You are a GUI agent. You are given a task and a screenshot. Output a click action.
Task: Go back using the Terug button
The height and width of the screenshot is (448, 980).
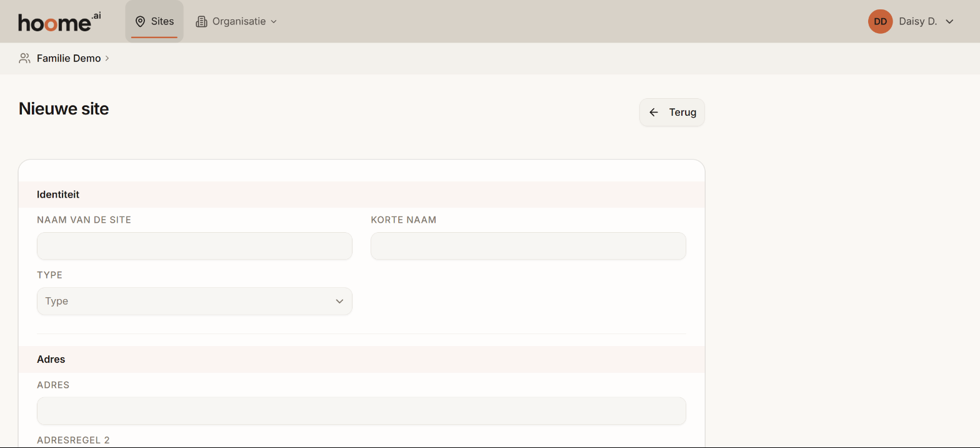tap(672, 113)
